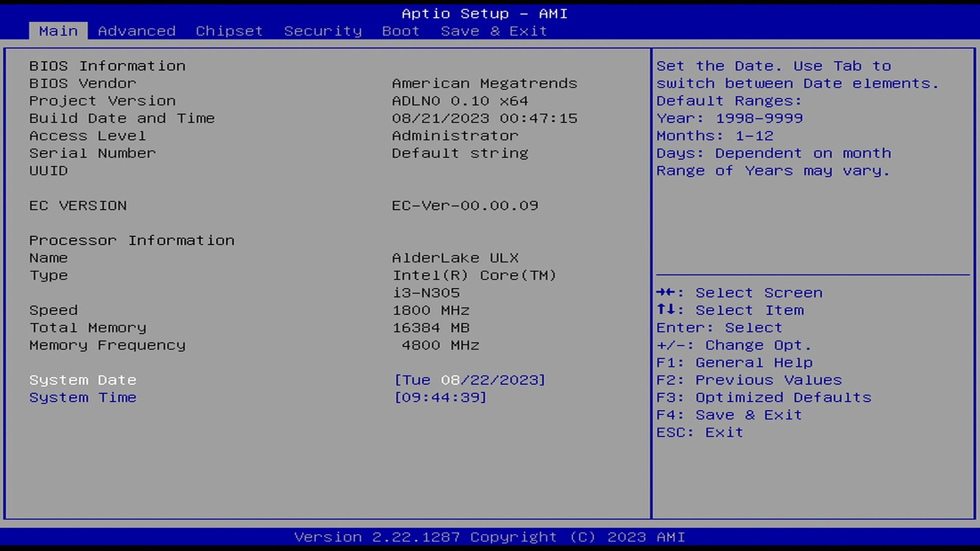Click the Version 2.22.1287 copyright footer
The image size is (980, 551).
click(x=489, y=537)
